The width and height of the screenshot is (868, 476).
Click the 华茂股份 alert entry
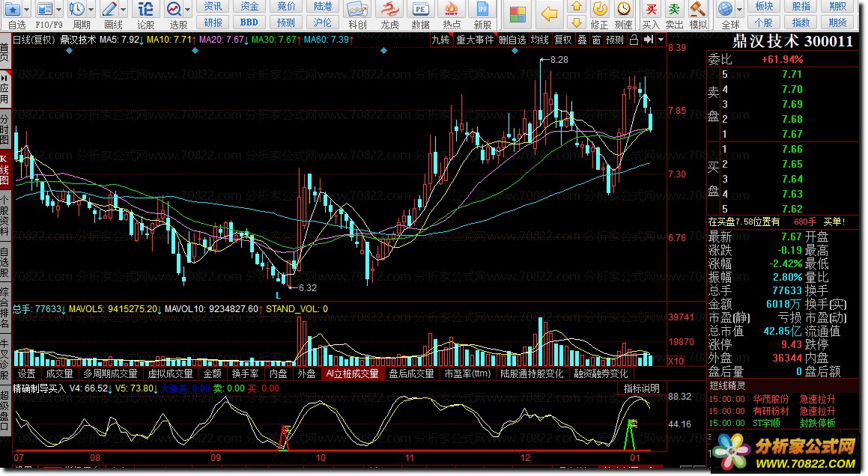(771, 399)
